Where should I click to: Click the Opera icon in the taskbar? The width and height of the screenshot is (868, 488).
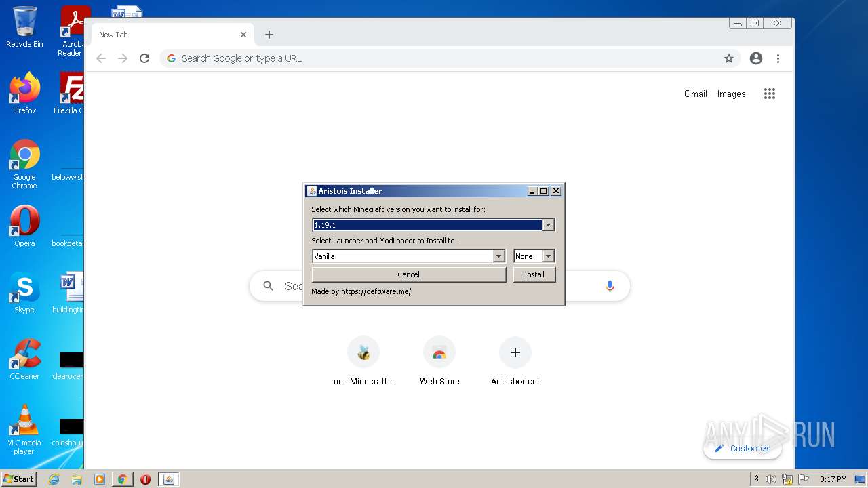145,479
